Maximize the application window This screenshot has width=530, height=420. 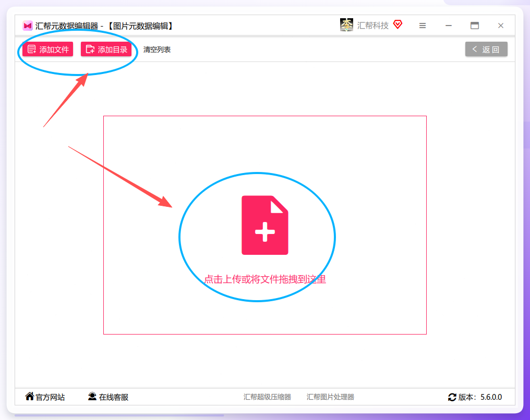475,26
